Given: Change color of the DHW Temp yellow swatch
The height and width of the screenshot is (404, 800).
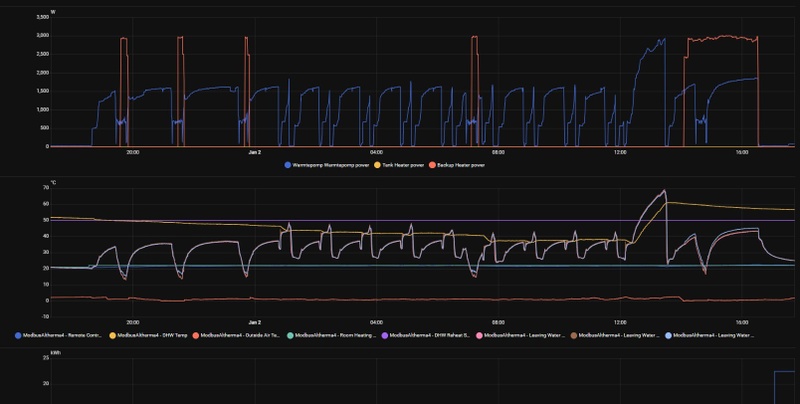Looking at the screenshot, I should click(x=113, y=336).
